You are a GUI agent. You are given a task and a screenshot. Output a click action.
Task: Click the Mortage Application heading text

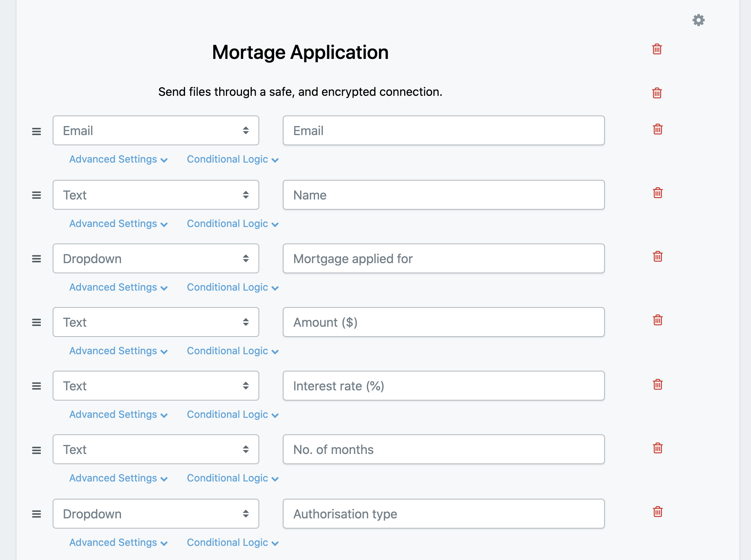[300, 52]
